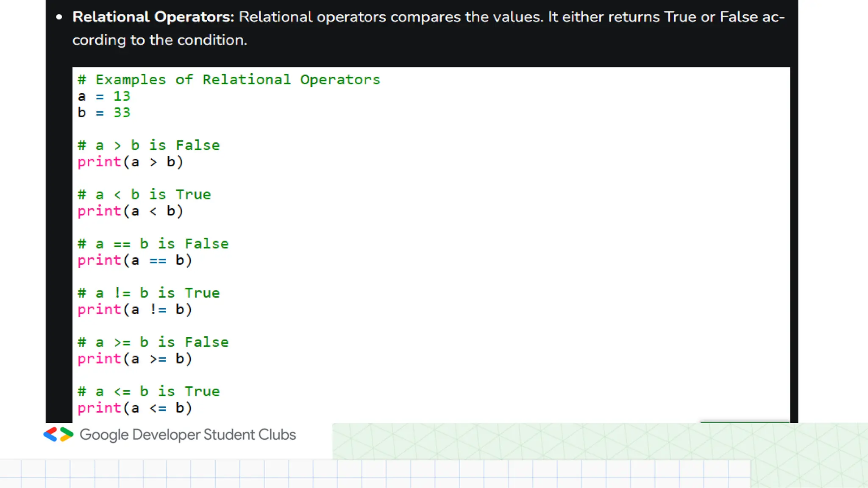The width and height of the screenshot is (868, 488).
Task: Click the comment Examples of Relational Operators
Action: tap(229, 80)
